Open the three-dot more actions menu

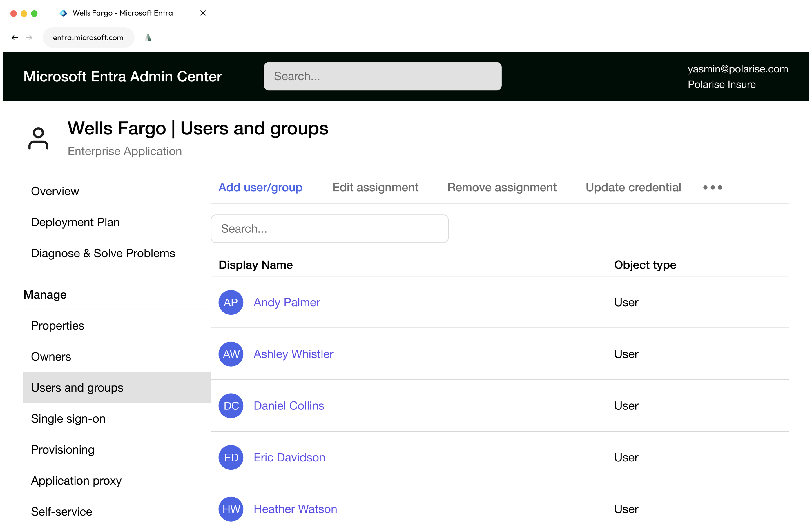point(712,187)
